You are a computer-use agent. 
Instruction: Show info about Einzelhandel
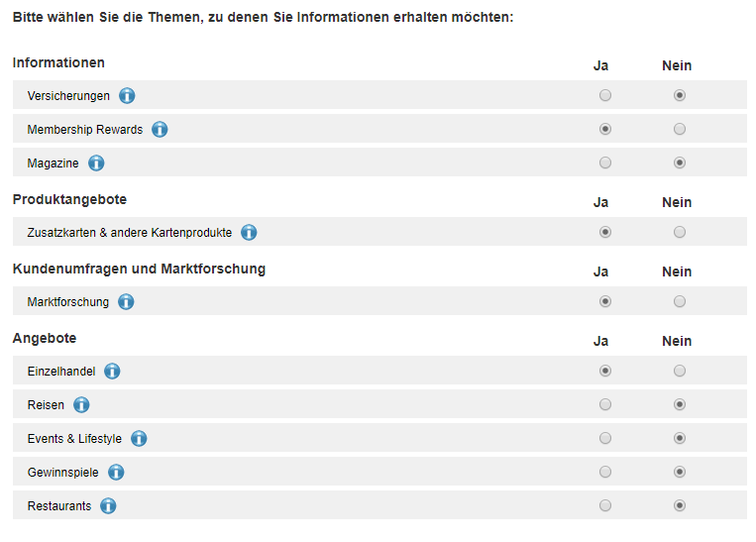112,372
